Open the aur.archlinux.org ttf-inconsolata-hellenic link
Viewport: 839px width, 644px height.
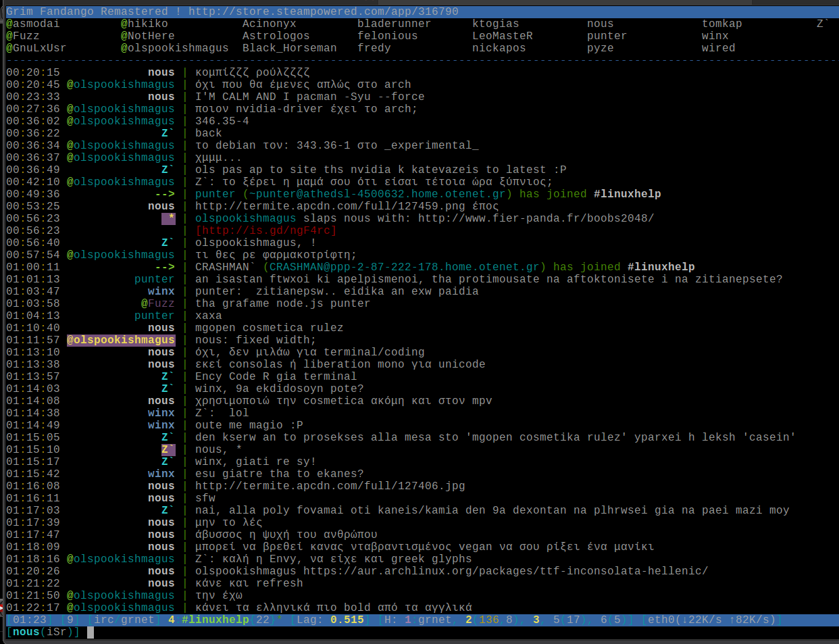click(x=506, y=571)
